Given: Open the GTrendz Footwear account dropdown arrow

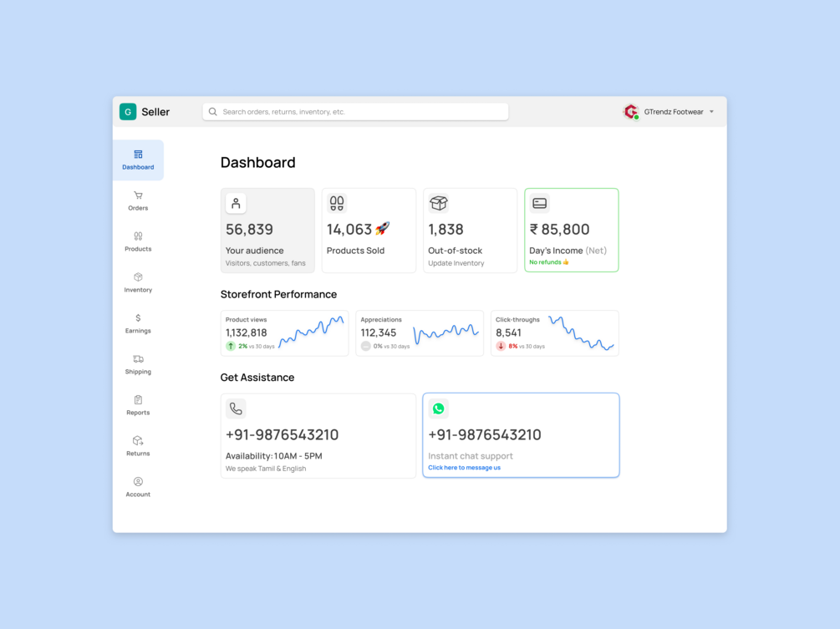Looking at the screenshot, I should point(711,112).
